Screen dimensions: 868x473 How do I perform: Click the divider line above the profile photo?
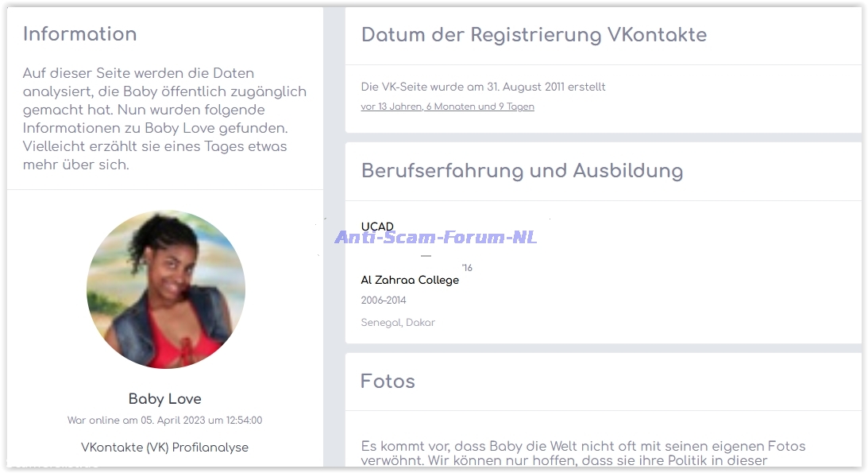pyautogui.click(x=165, y=190)
